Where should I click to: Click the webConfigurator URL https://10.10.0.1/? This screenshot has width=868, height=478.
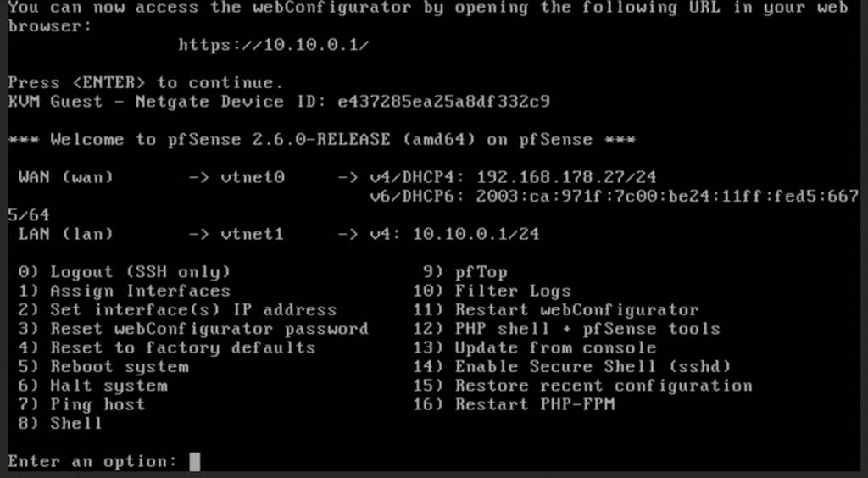(274, 46)
